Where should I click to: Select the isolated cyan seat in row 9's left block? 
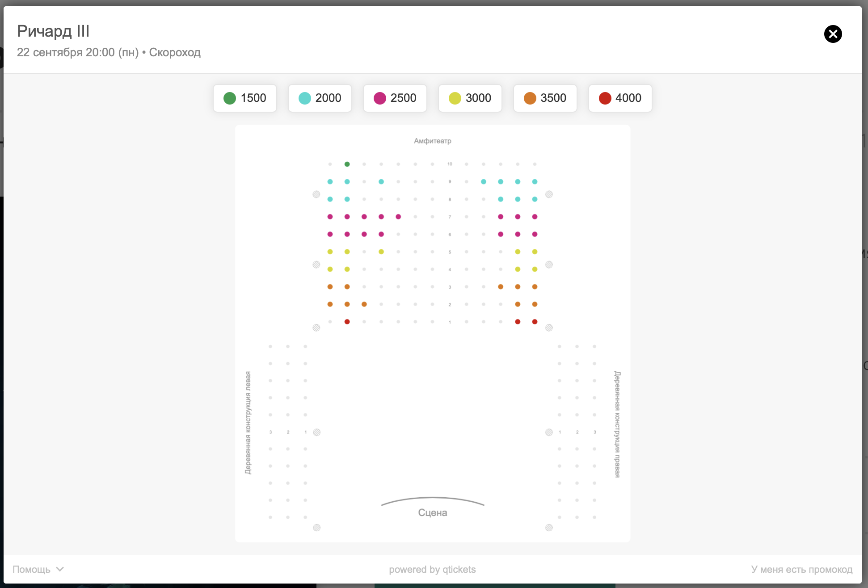click(x=381, y=182)
